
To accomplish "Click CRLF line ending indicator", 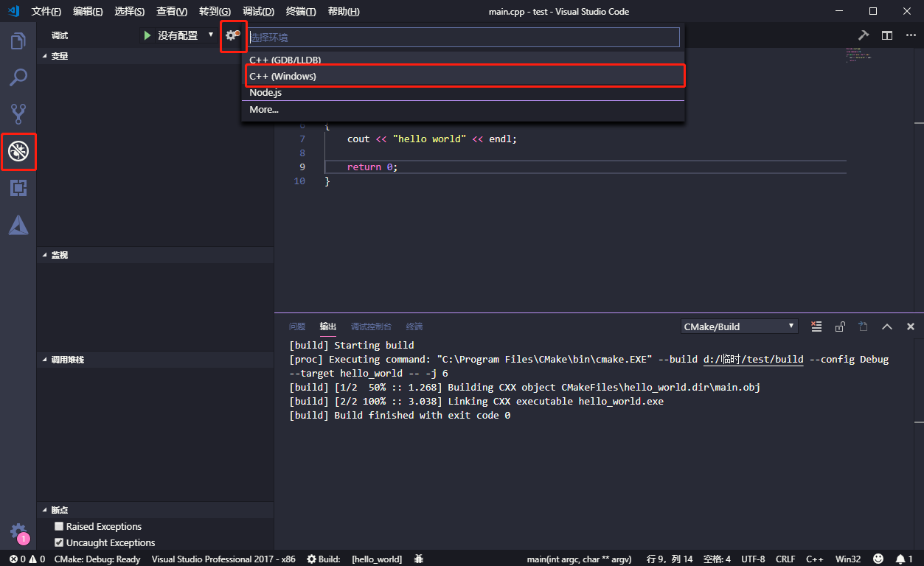I will point(785,559).
